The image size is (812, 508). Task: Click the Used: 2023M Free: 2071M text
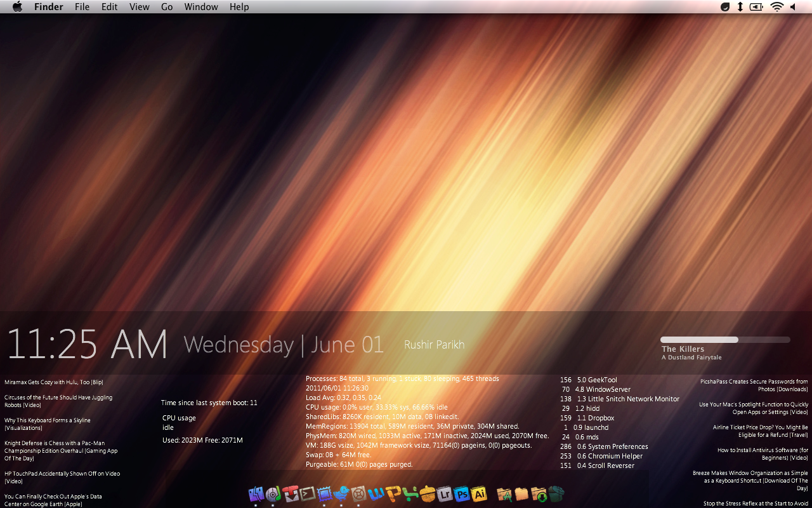pos(202,440)
